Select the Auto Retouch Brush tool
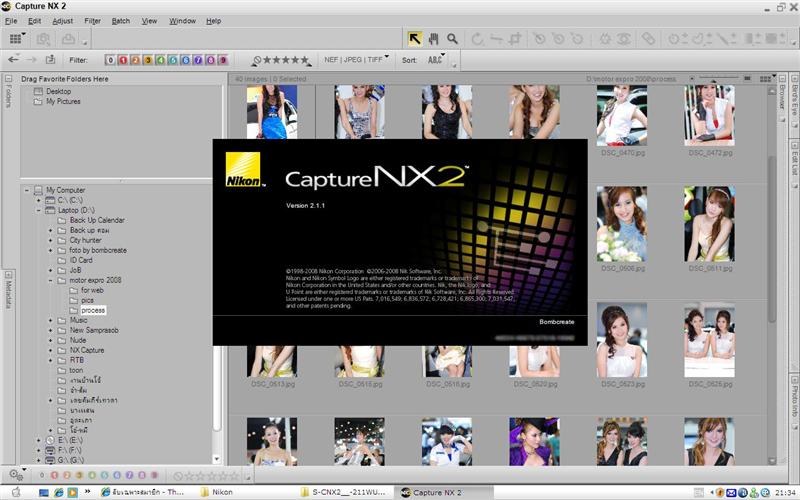The image size is (800, 500). coord(648,39)
